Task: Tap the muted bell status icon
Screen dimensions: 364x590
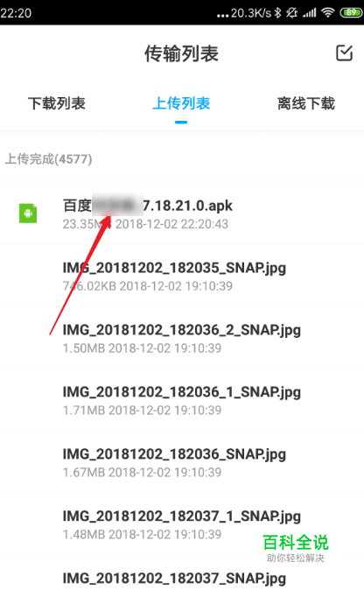Action: tap(291, 13)
